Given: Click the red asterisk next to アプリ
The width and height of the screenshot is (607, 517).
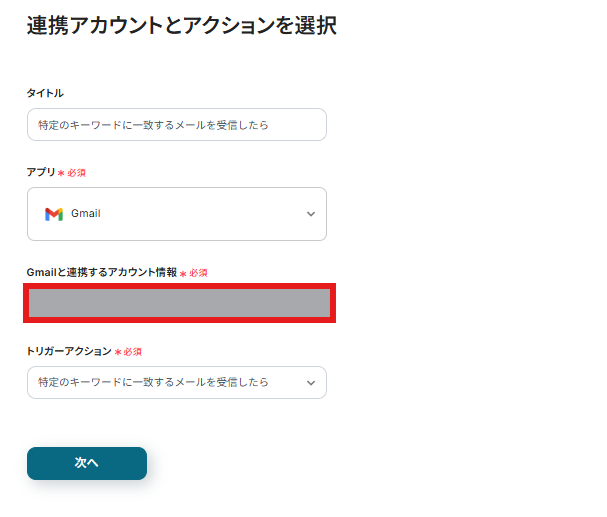Looking at the screenshot, I should [x=61, y=173].
